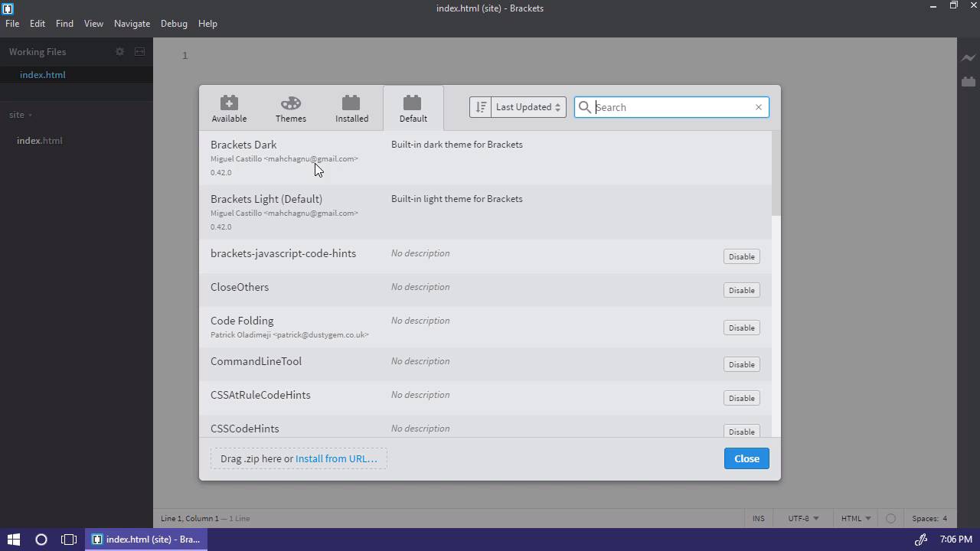Open the Find menu
The width and height of the screenshot is (980, 551).
click(64, 24)
